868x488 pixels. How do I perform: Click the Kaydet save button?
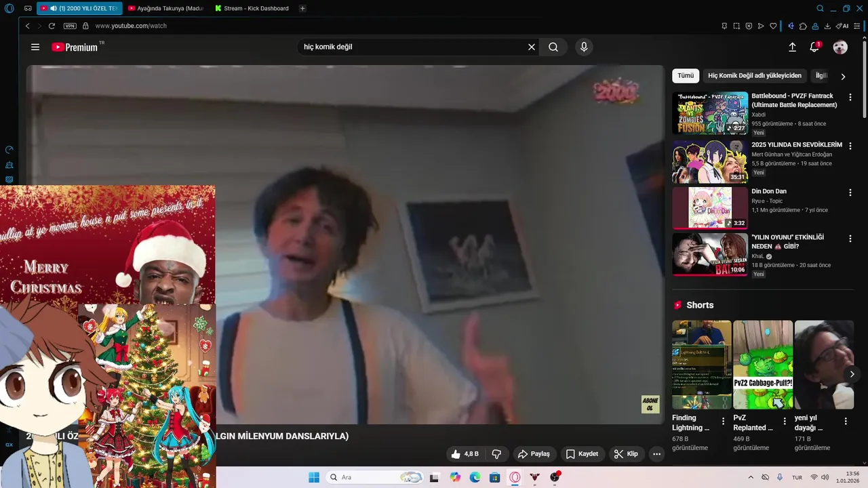(583, 454)
